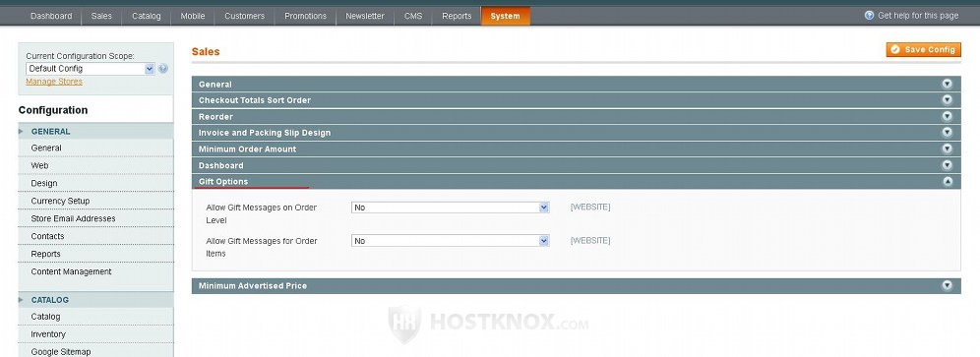The image size is (980, 357).
Task: Click the help question mark icon beside scope dropdown
Action: point(163,69)
